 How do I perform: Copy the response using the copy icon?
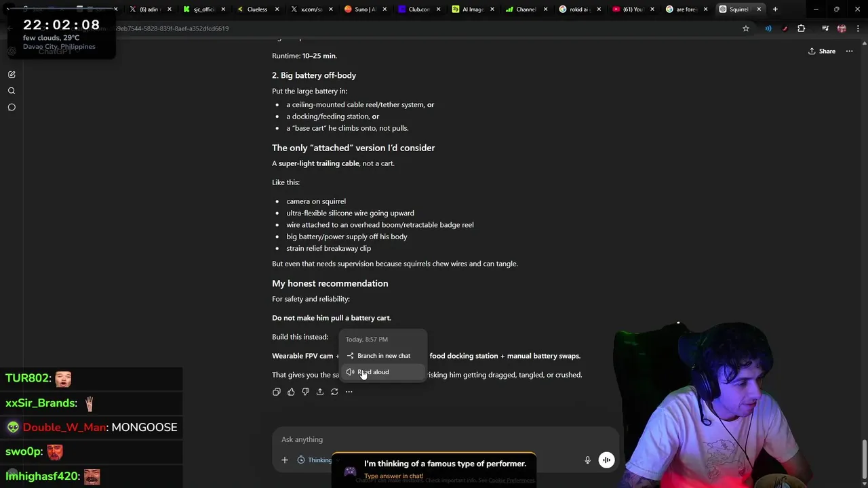pos(277,392)
